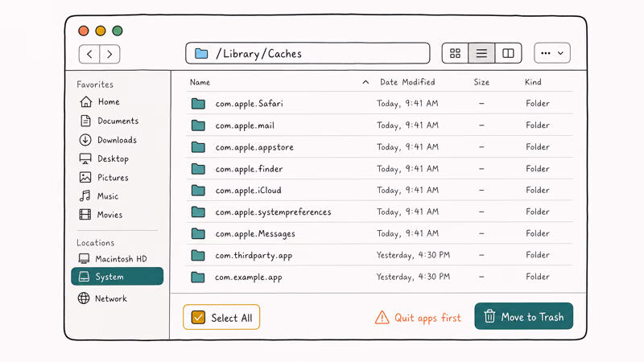Select the com.apple.systempreferences name text
The width and height of the screenshot is (644, 362).
click(273, 212)
